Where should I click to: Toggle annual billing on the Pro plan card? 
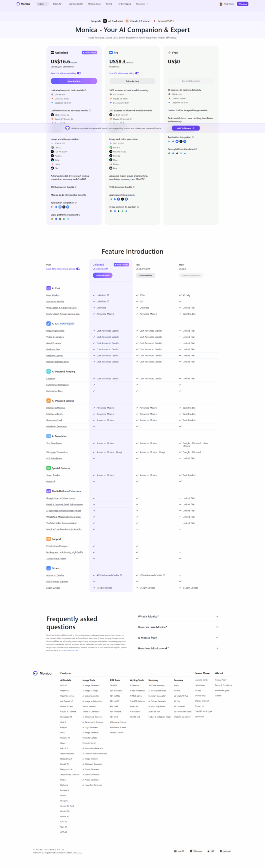click(x=137, y=73)
